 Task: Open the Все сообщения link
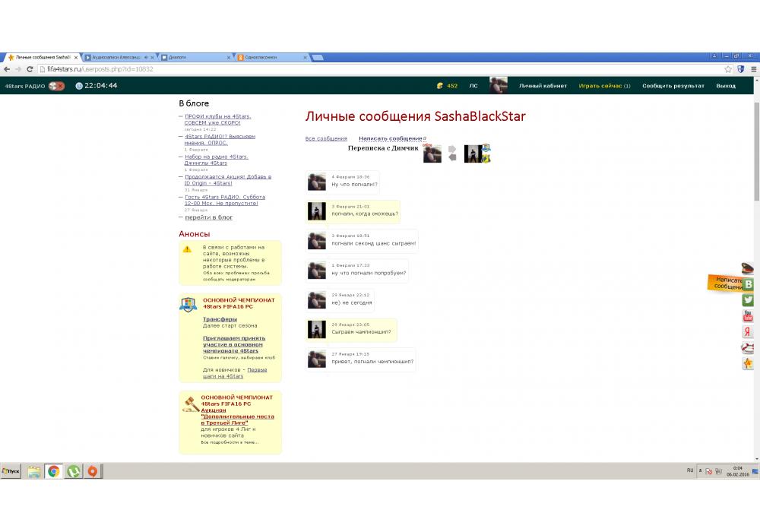point(326,138)
